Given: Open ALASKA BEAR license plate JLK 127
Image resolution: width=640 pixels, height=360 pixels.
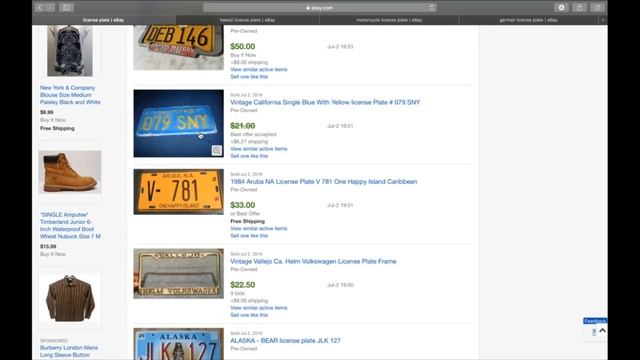Looking at the screenshot, I should 285,340.
